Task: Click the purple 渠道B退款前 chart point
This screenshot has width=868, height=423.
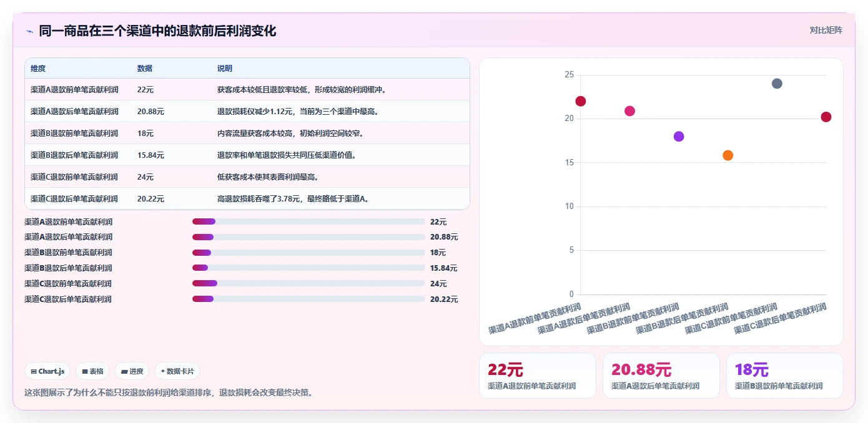Action: click(679, 137)
